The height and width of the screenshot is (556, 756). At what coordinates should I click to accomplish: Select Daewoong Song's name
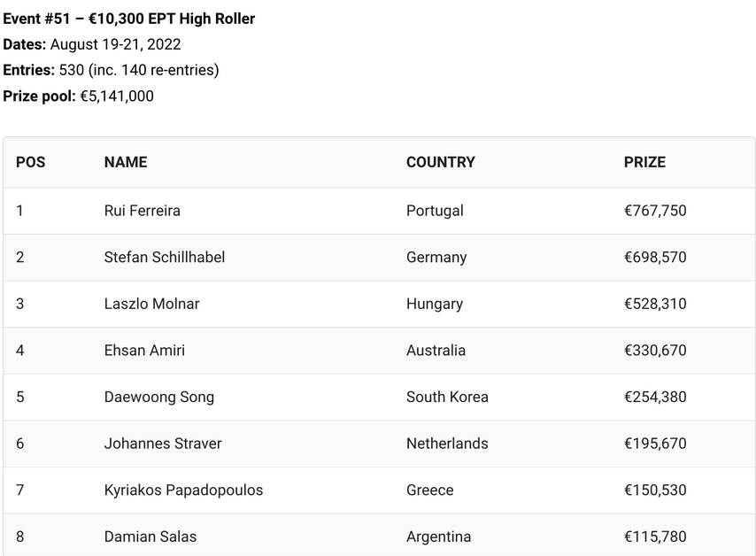point(159,397)
